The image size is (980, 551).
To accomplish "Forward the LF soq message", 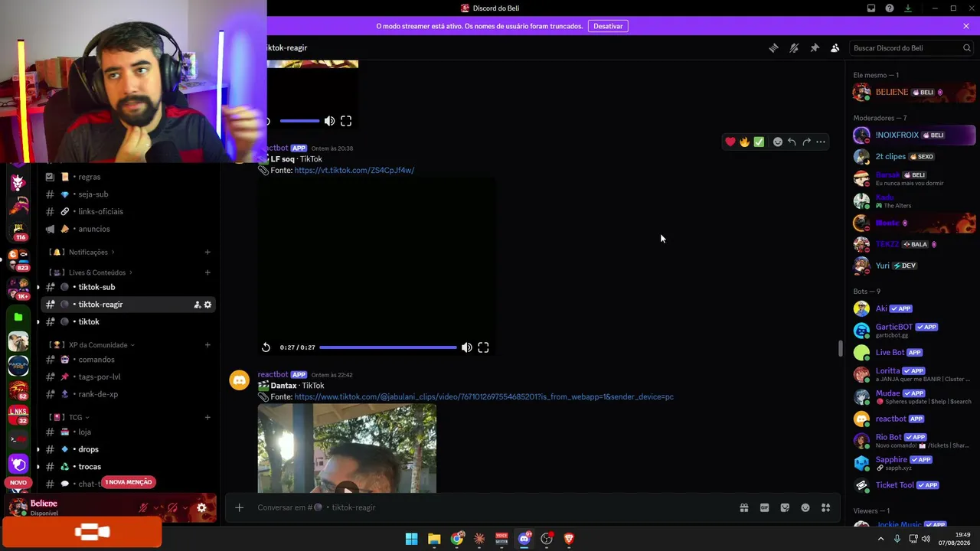I will (x=806, y=142).
